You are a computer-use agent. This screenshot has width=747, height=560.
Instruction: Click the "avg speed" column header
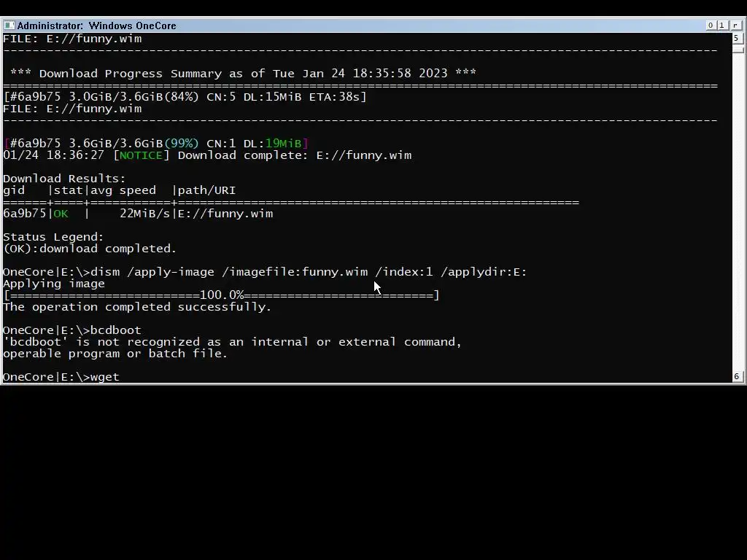(123, 190)
